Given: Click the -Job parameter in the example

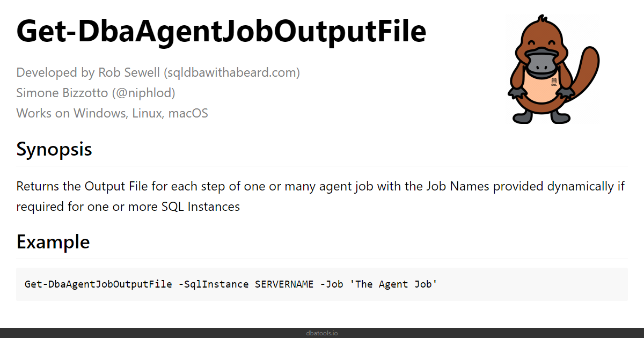Looking at the screenshot, I should pos(331,284).
